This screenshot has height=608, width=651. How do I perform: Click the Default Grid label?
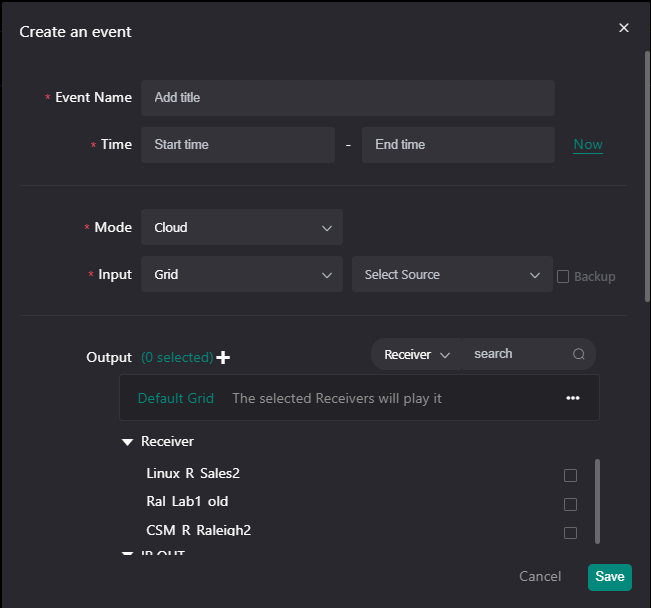click(176, 398)
